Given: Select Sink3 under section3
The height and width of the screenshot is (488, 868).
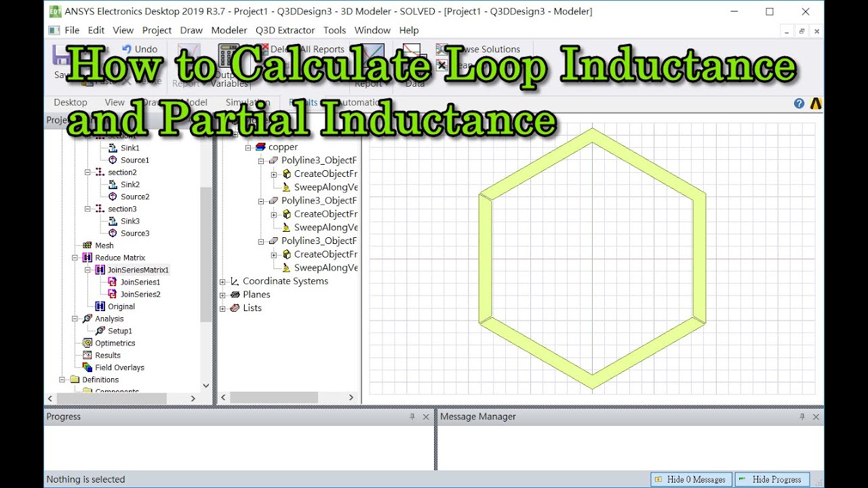Looking at the screenshot, I should (x=130, y=221).
